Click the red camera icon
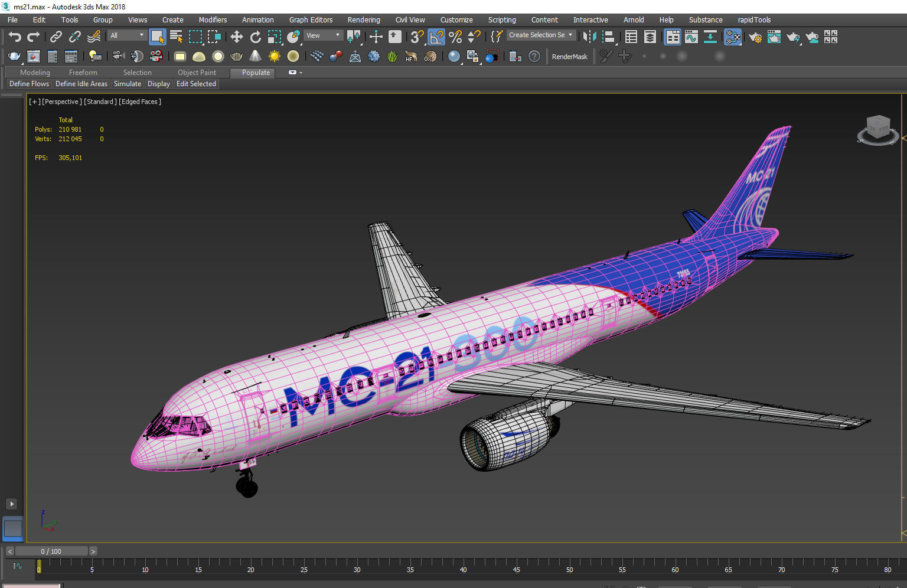Screen dimensions: 907x588 (156, 57)
